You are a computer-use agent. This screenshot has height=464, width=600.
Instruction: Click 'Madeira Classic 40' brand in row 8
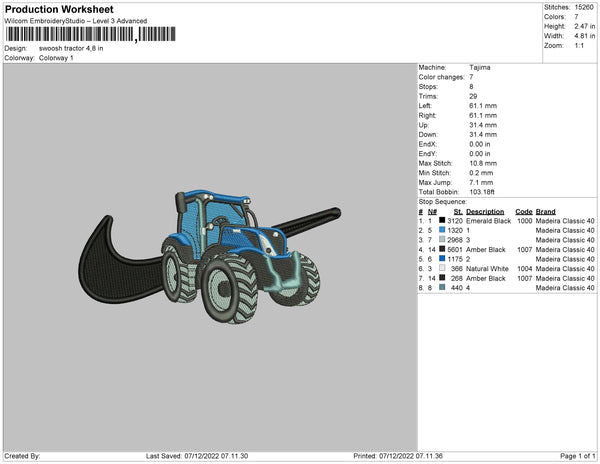pyautogui.click(x=565, y=288)
